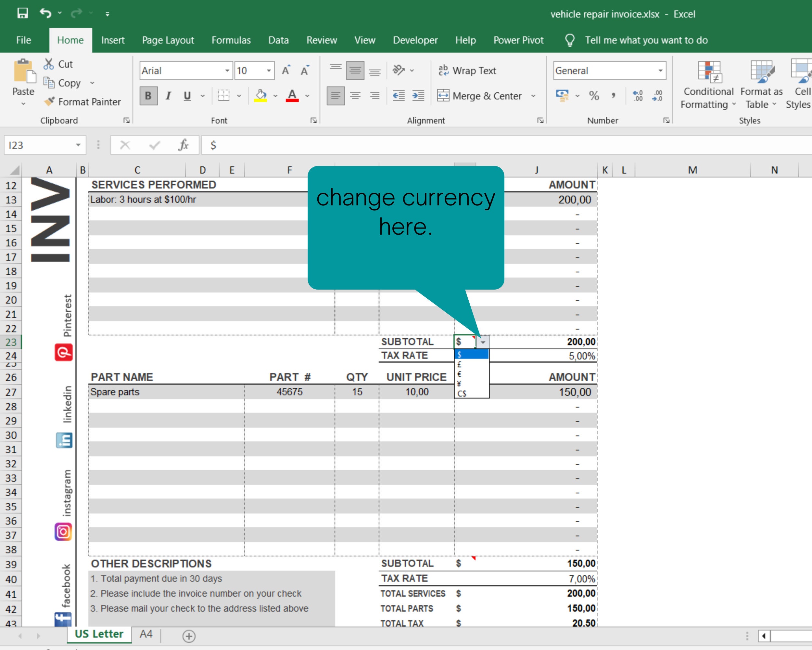This screenshot has width=812, height=650.
Task: Open the A4 sheet tab
Action: (x=146, y=634)
